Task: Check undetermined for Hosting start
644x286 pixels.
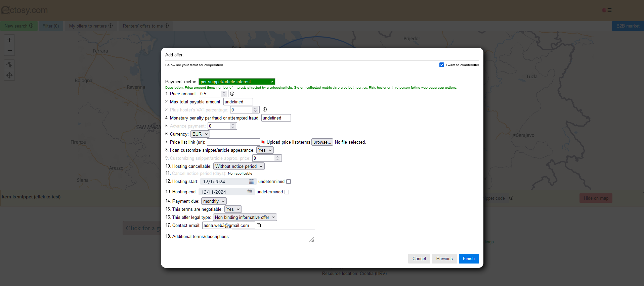Action: point(289,182)
